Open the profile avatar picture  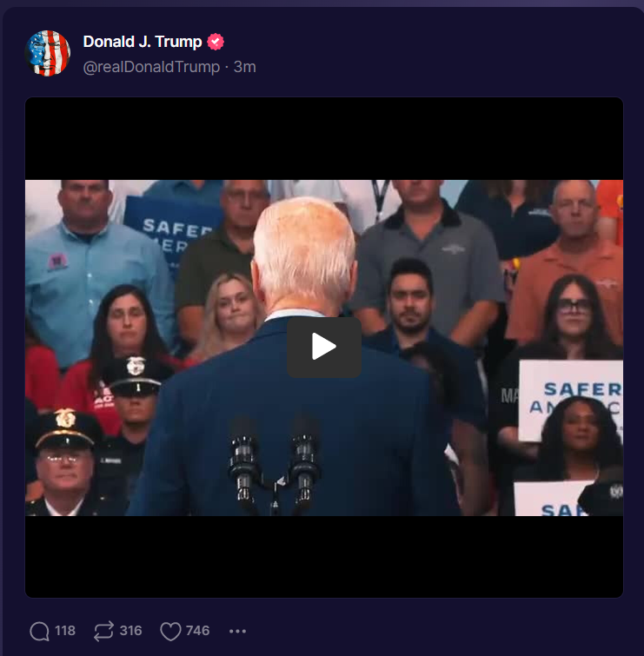(47, 53)
